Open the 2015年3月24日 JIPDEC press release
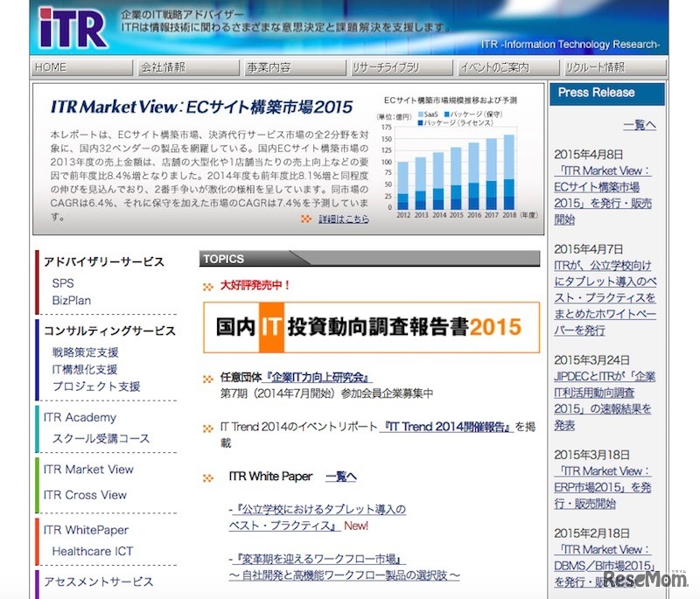The image size is (700, 599). (x=605, y=400)
